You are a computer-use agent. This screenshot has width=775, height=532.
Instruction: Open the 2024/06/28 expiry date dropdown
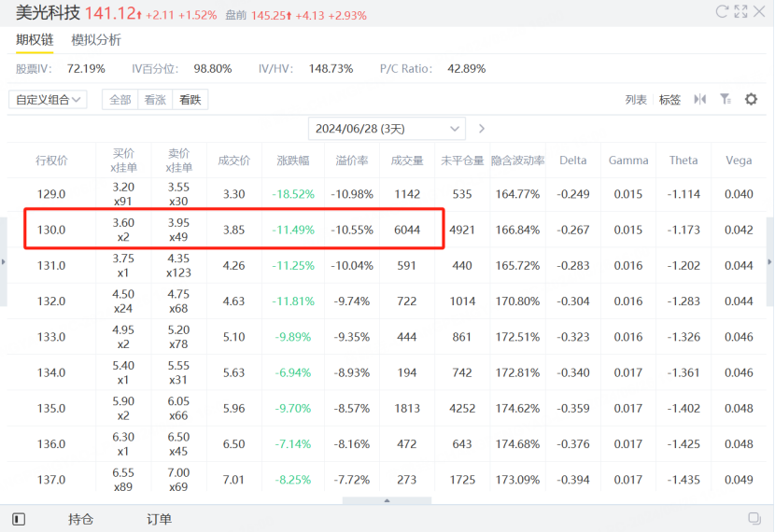(x=387, y=129)
